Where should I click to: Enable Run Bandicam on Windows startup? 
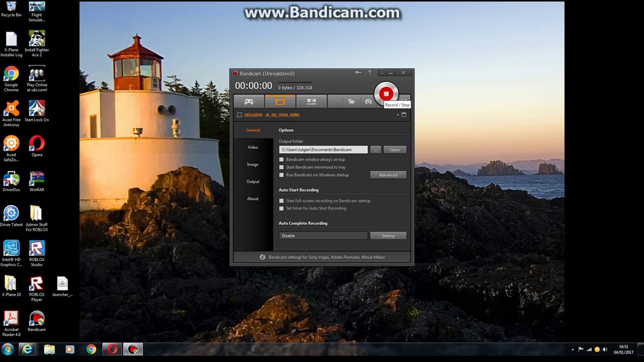tap(281, 175)
